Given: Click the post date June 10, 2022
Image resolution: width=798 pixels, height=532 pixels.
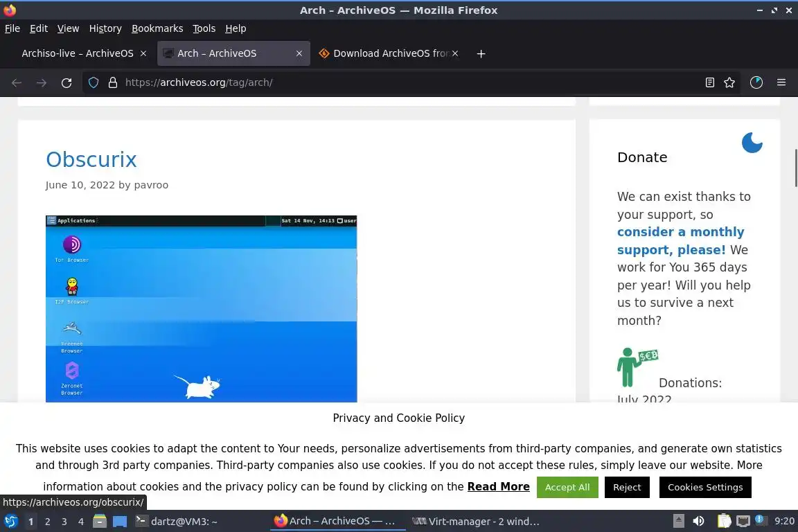Looking at the screenshot, I should [80, 185].
